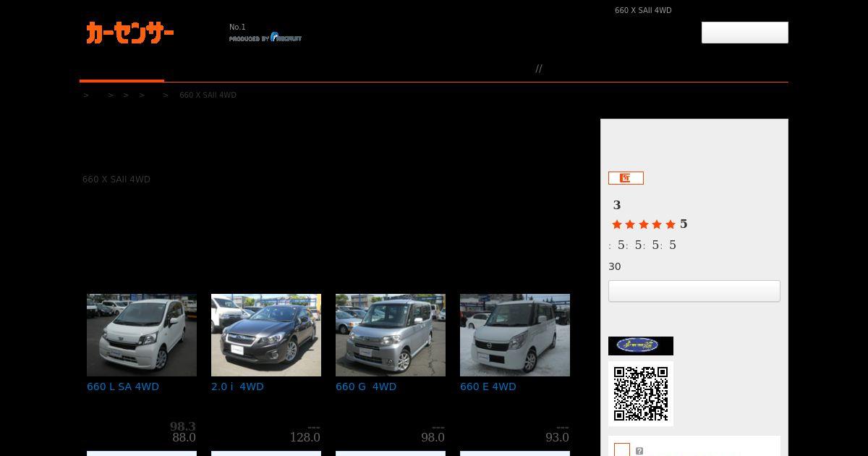Open the silver car photo for 660 G 4WD
The image size is (868, 456).
coord(391,335)
